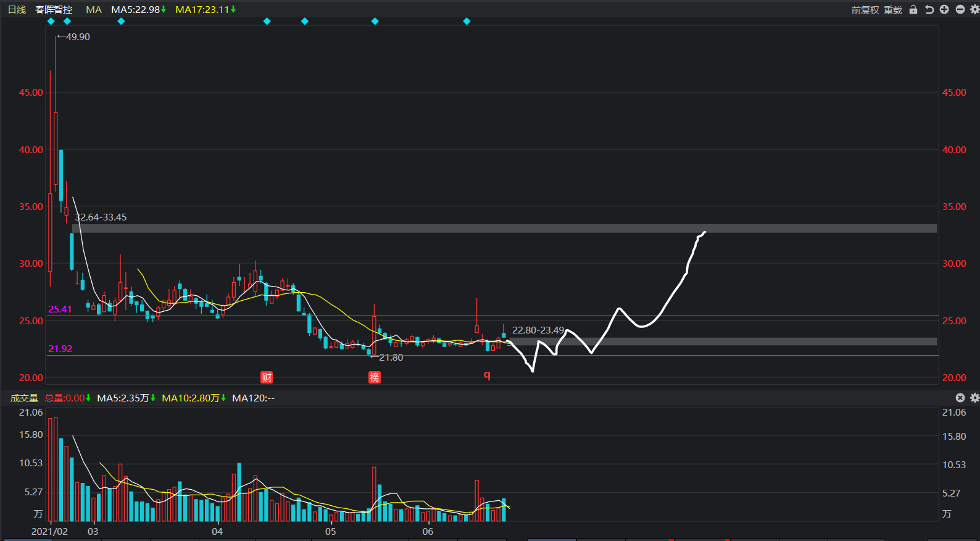The width and height of the screenshot is (980, 541).
Task: Click the MA5:2.35万 volume average
Action: [126, 398]
